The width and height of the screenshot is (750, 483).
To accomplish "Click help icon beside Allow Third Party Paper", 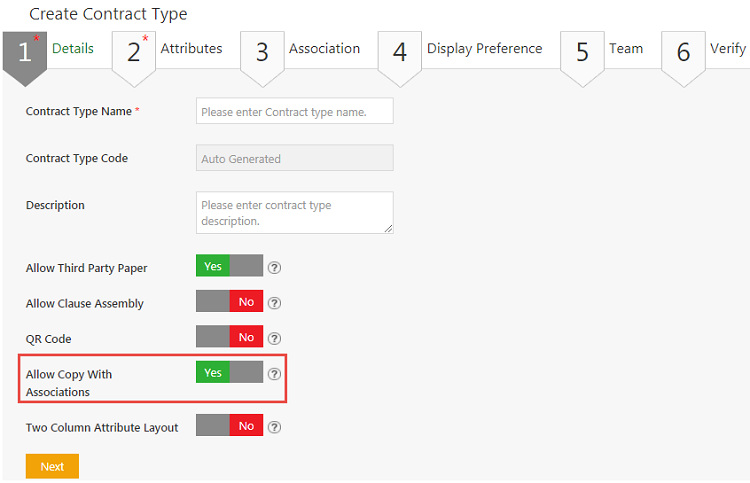I will tap(275, 267).
